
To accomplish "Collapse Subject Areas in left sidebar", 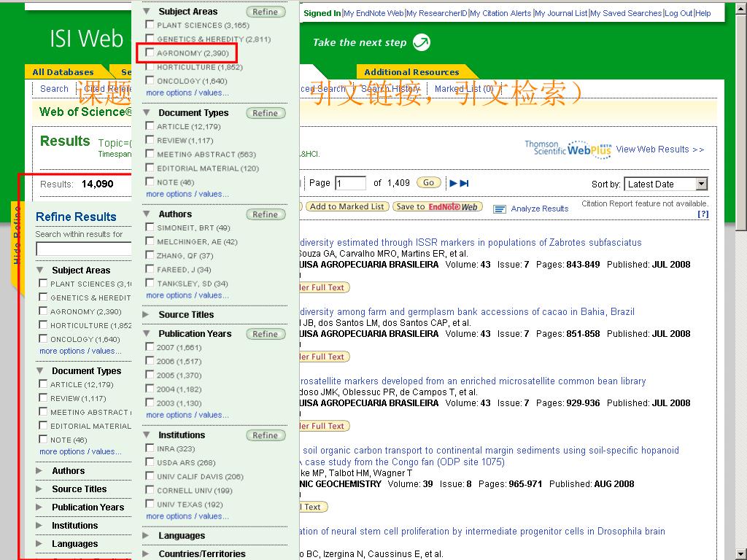I will 40,271.
